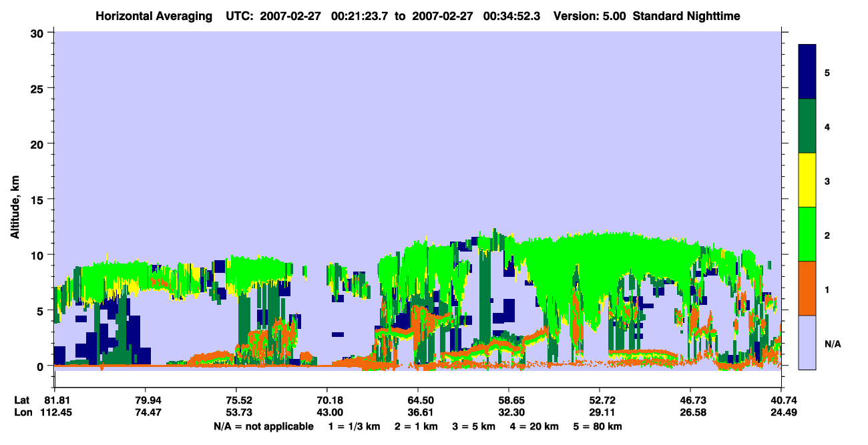
Task: Click the colorbar label 2
Action: [x=827, y=234]
